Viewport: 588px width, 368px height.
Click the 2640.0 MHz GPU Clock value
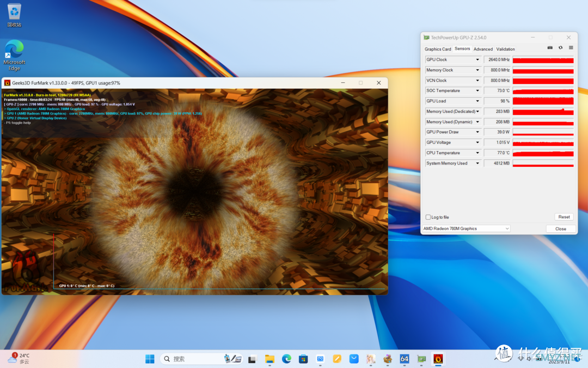coord(497,60)
